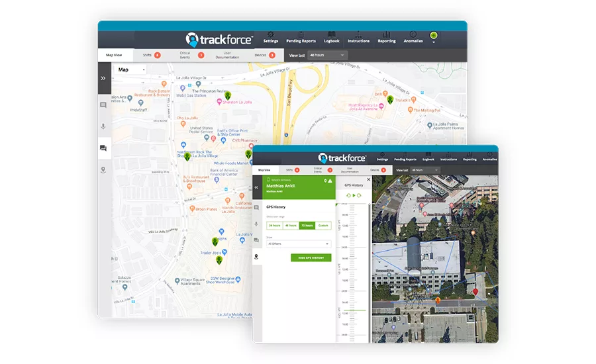Click The Melting Pot restaurant pin

pos(410,110)
